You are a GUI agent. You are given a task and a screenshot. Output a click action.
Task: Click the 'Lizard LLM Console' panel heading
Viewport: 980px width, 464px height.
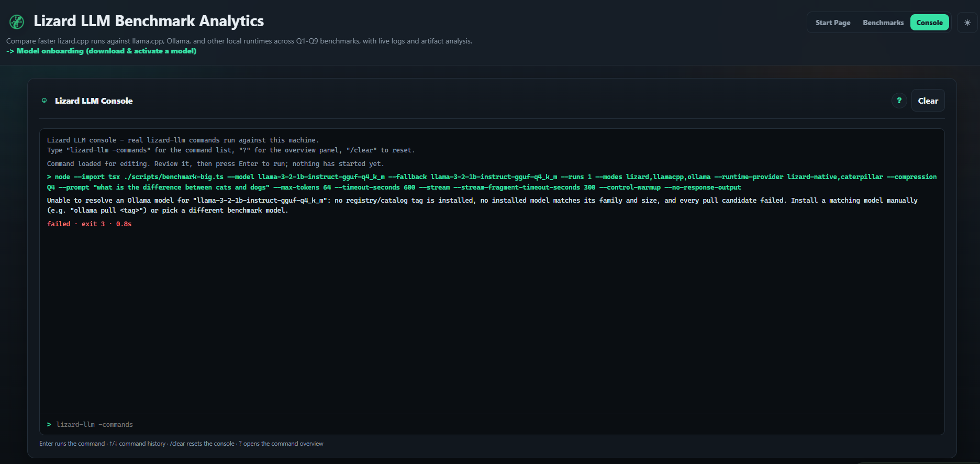click(x=94, y=101)
